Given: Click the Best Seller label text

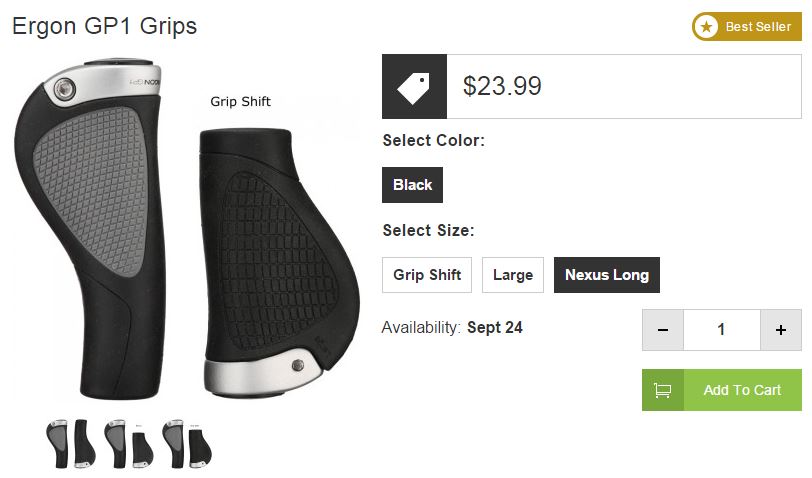Looking at the screenshot, I should [758, 27].
